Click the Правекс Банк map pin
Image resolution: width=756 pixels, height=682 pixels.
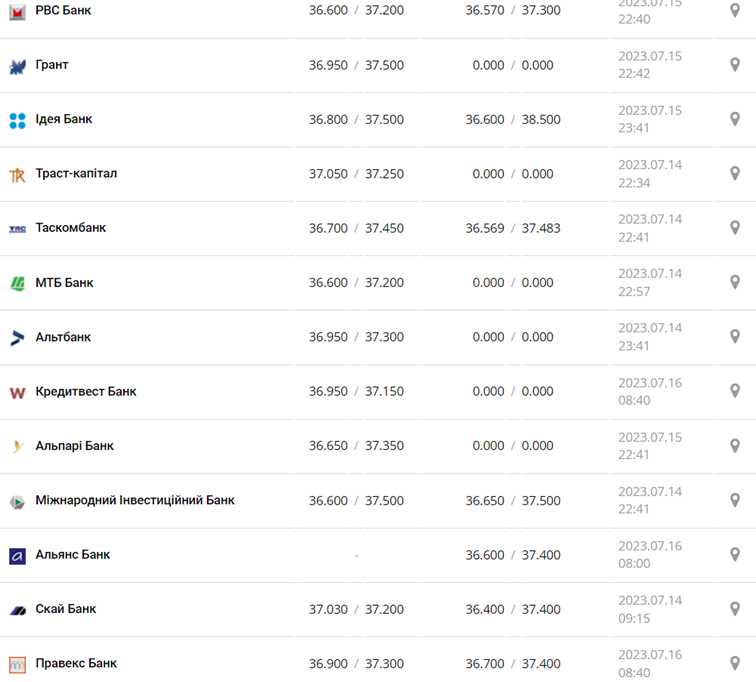[735, 663]
